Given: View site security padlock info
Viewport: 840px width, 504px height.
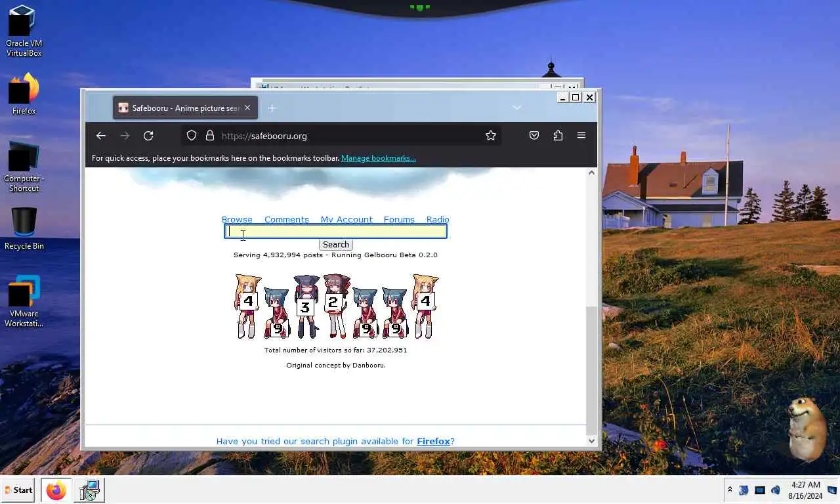Looking at the screenshot, I should [x=210, y=136].
